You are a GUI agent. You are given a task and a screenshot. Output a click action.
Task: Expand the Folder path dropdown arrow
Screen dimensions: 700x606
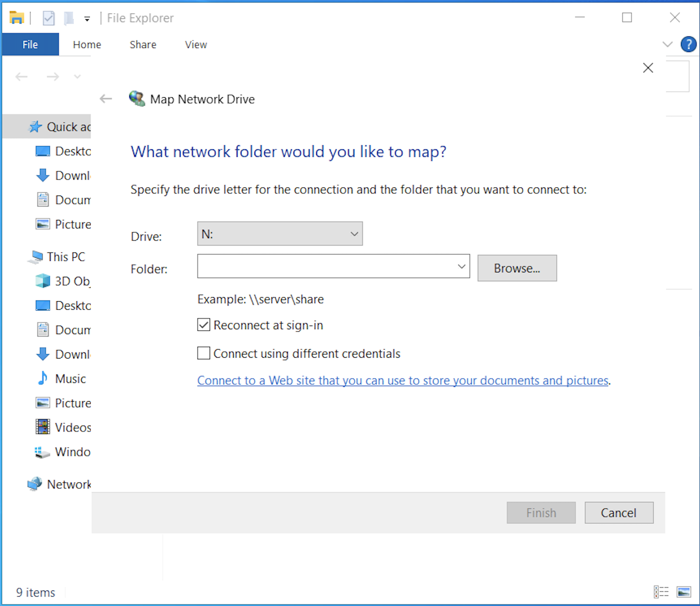[461, 267]
